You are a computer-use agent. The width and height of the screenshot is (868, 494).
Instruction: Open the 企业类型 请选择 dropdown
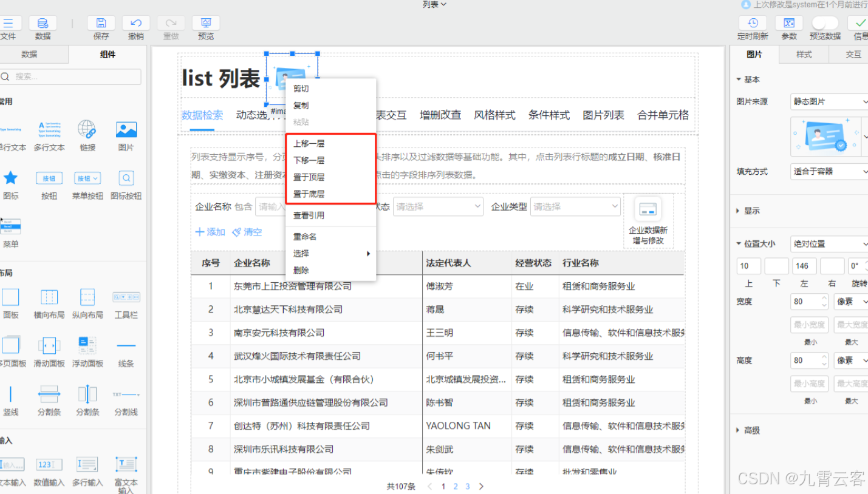click(x=575, y=207)
